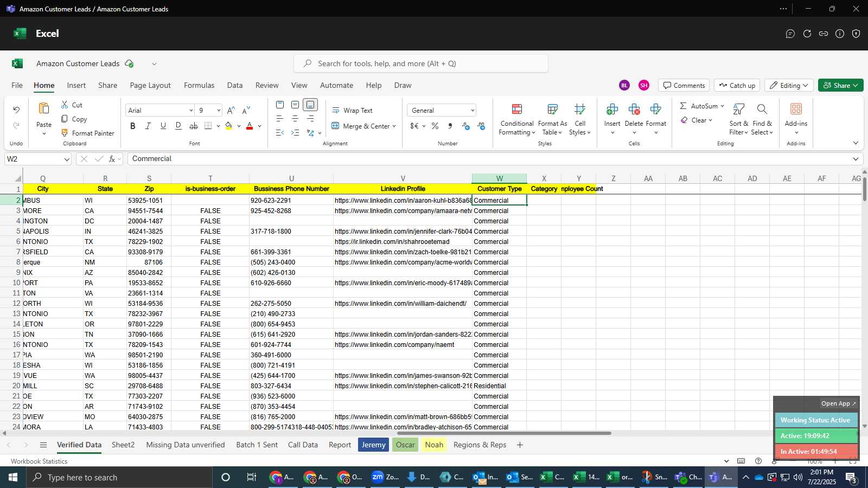Click the red font color swatch

pos(250,126)
